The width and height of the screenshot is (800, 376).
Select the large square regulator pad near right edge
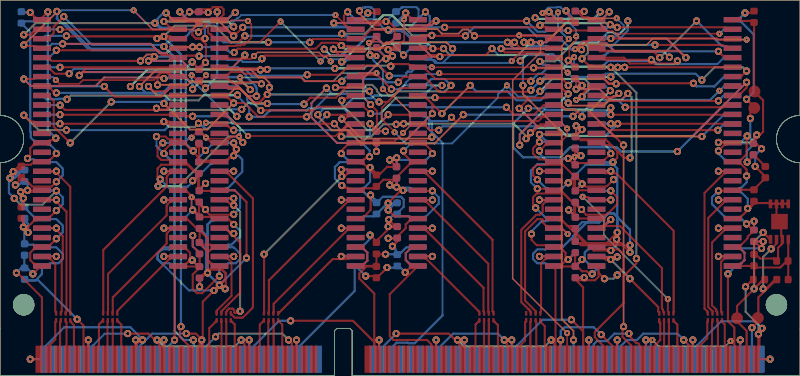coord(779,221)
